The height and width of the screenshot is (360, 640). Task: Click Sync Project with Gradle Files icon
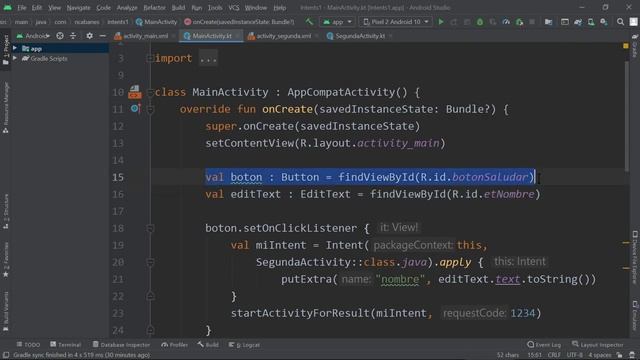(578, 22)
